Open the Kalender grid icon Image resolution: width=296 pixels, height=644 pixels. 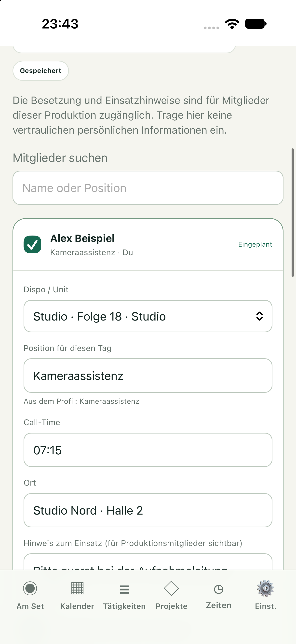[x=77, y=588]
